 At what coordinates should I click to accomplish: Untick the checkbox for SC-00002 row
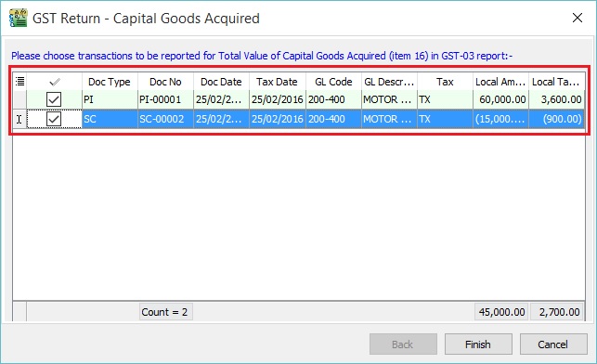pyautogui.click(x=54, y=119)
